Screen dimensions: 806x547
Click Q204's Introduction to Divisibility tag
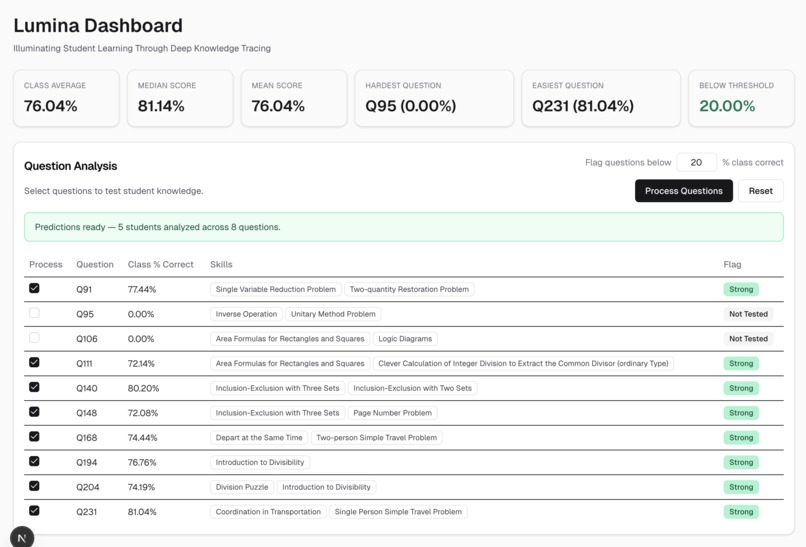(326, 487)
